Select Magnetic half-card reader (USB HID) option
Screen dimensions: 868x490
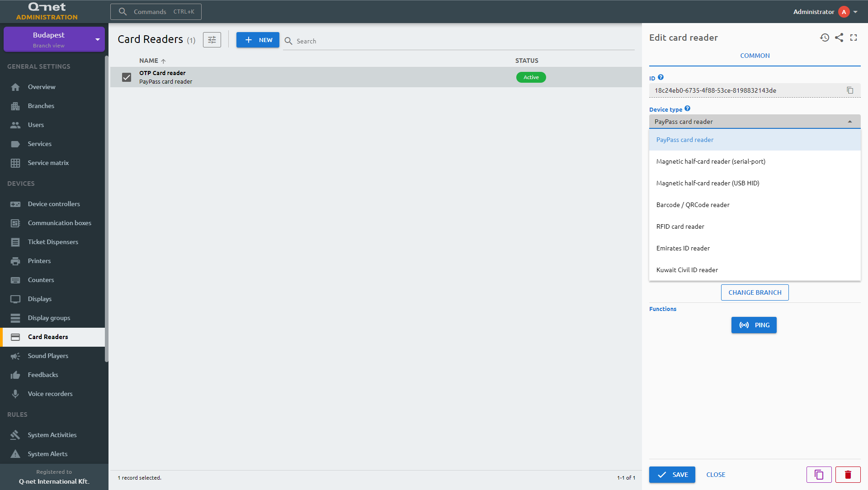pos(755,183)
